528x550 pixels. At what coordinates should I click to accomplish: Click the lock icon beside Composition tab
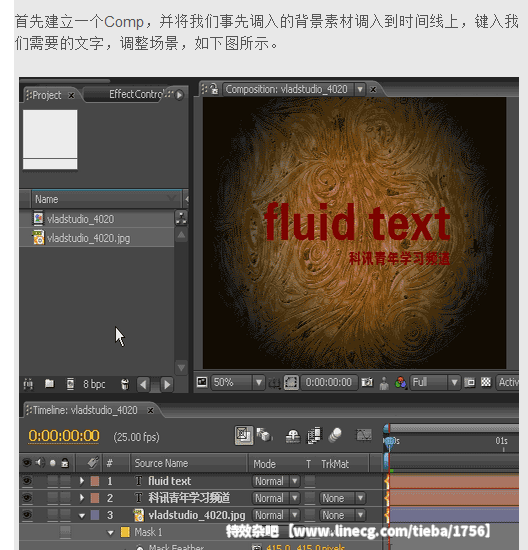(x=214, y=89)
